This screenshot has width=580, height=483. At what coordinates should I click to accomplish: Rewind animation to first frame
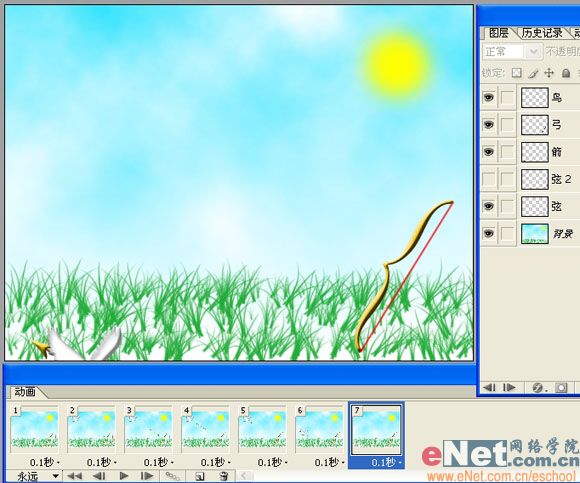74,476
